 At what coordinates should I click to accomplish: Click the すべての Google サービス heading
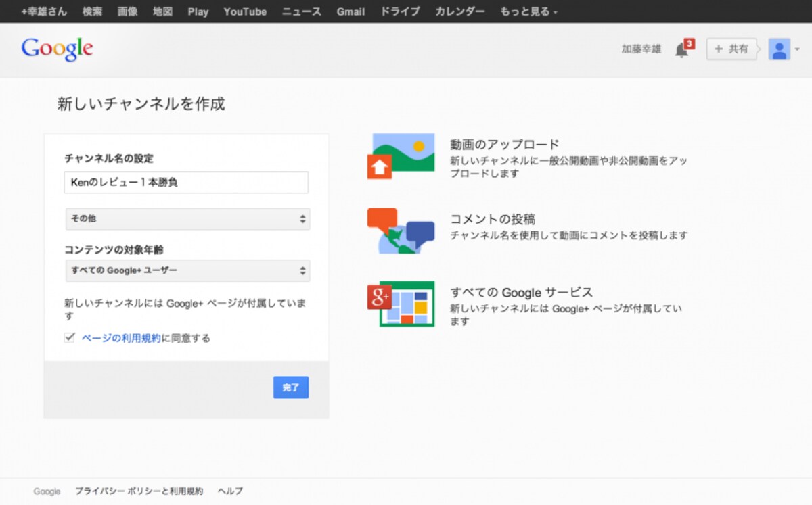521,293
